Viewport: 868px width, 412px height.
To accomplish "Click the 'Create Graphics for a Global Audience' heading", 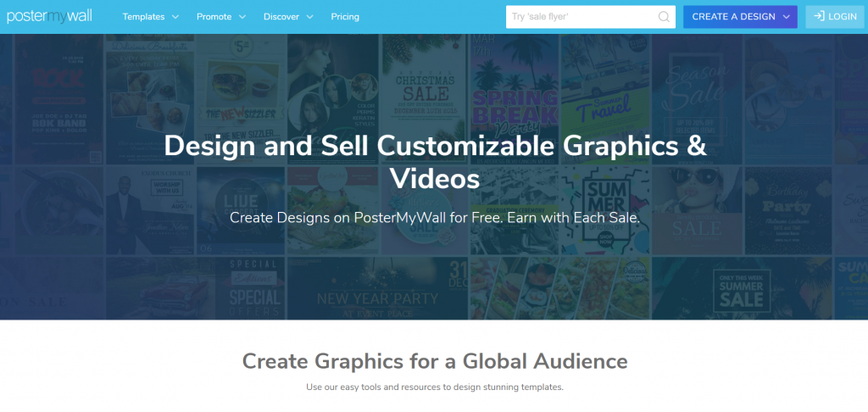I will click(435, 361).
